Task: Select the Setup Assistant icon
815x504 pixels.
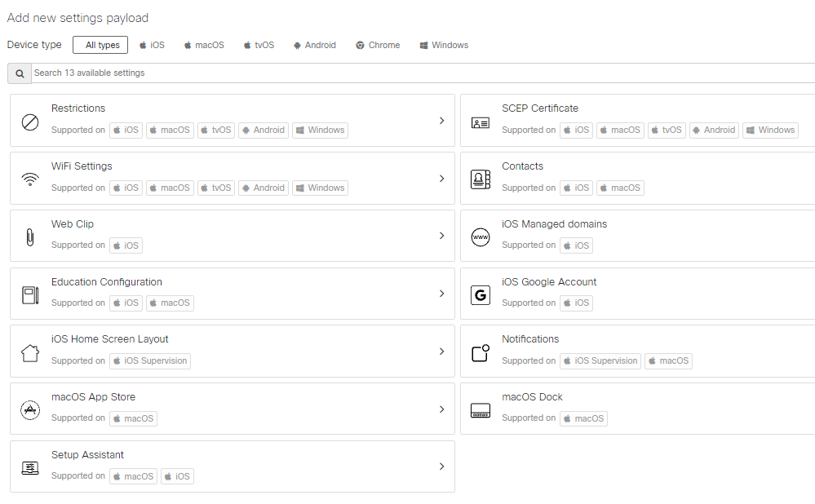Action: pyautogui.click(x=29, y=467)
